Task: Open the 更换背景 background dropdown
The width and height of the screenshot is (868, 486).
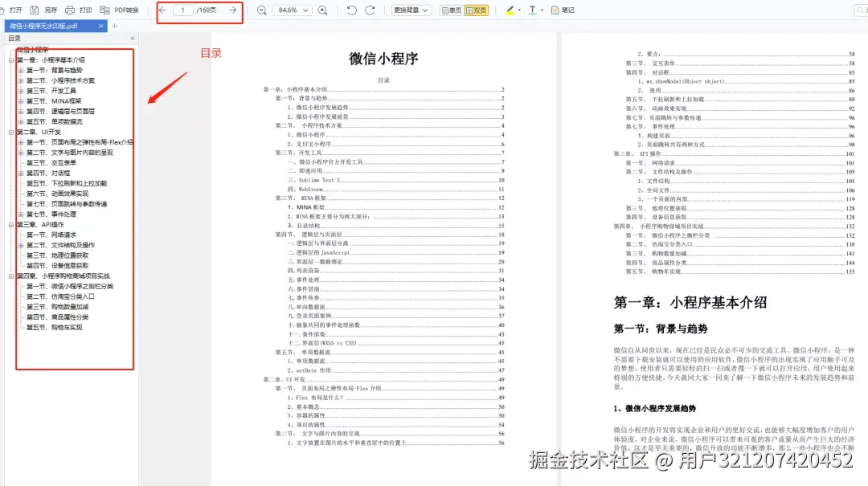Action: coord(411,10)
